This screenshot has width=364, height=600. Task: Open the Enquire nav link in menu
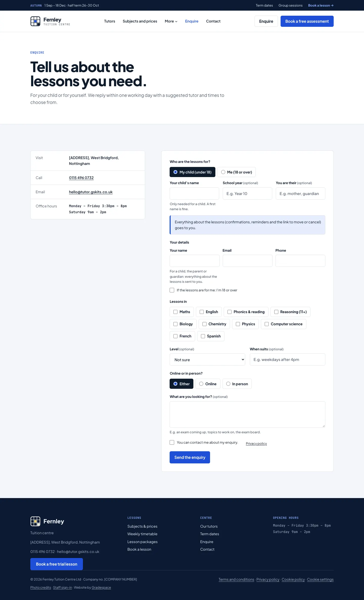pos(192,21)
